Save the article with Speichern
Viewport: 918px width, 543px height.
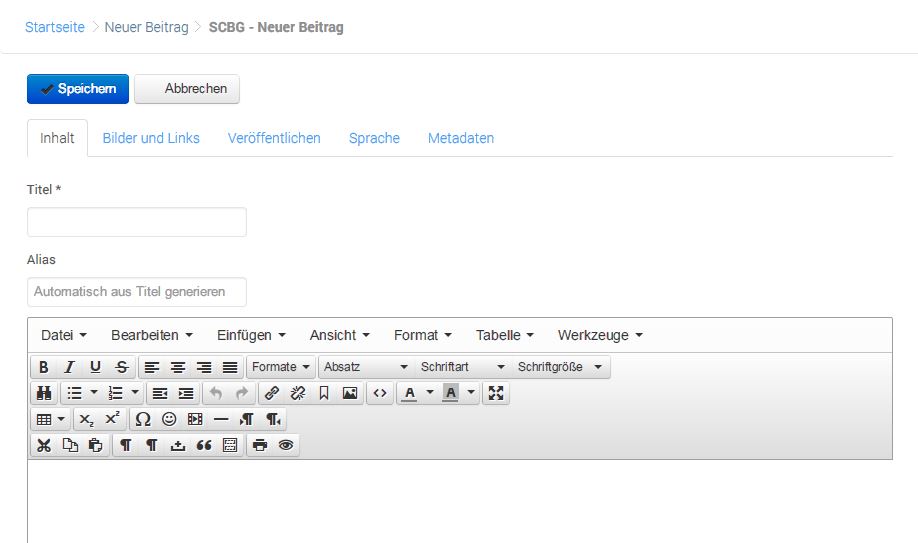click(78, 89)
